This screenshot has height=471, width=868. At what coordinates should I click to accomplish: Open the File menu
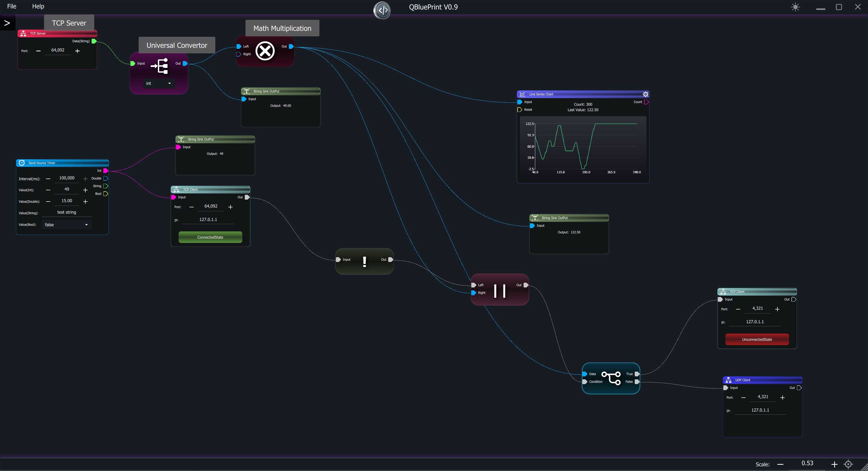(x=12, y=7)
